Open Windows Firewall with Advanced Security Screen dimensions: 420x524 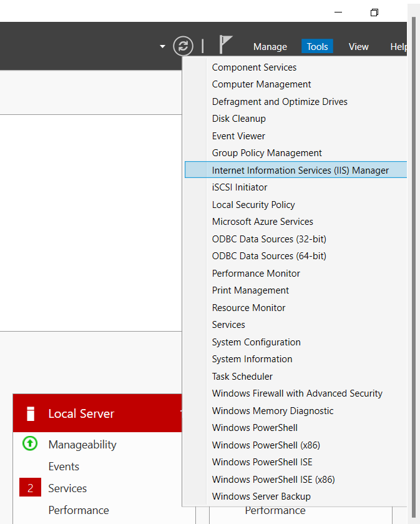[x=296, y=393]
